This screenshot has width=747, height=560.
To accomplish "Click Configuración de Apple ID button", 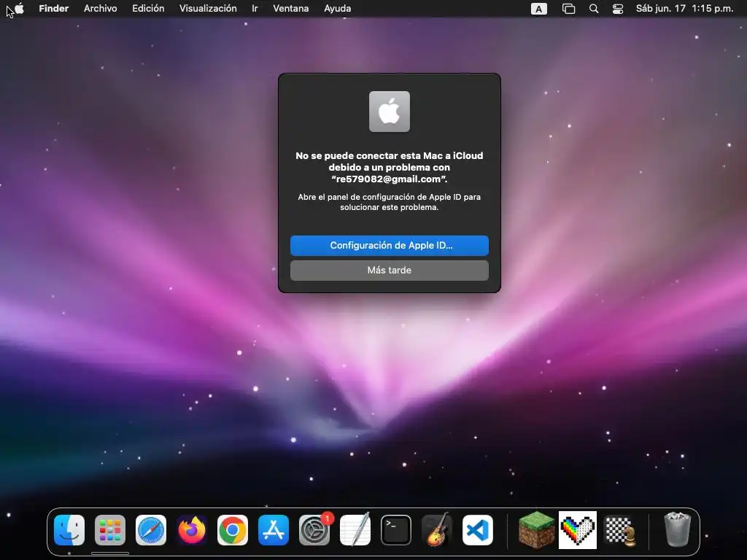I will click(x=390, y=245).
